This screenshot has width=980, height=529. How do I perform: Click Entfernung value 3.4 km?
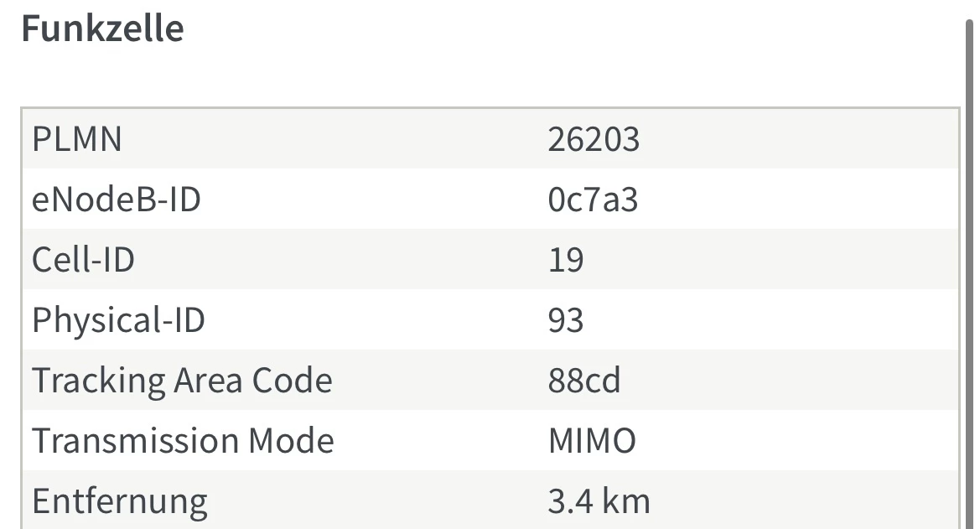(x=599, y=500)
